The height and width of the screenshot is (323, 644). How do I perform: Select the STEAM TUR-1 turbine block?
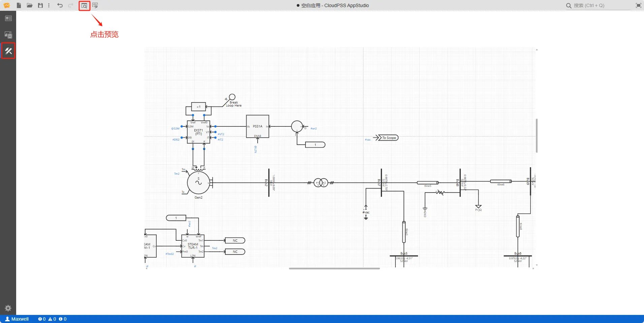[193, 246]
